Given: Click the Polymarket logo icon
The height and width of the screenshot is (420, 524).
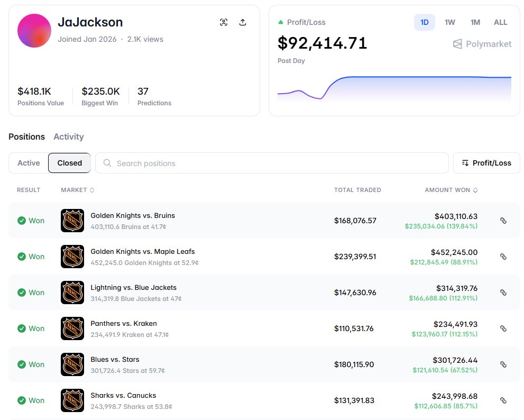Looking at the screenshot, I should 458,44.
